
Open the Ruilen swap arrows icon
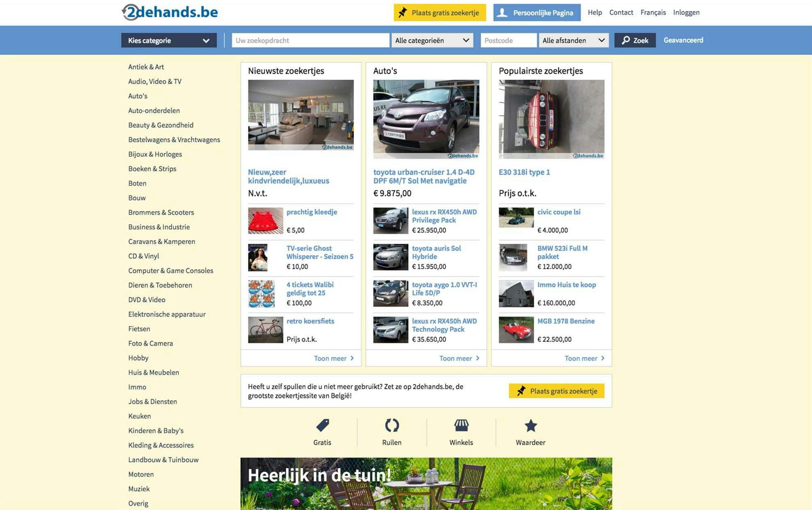(391, 426)
